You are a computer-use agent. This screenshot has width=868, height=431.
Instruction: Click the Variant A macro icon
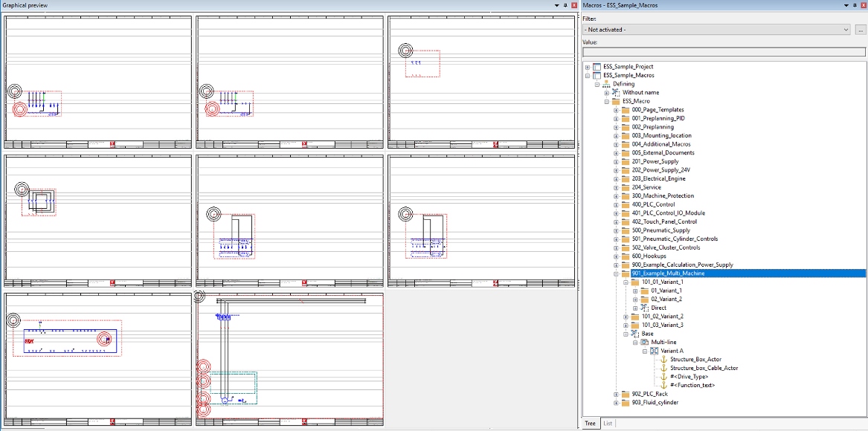[654, 351]
